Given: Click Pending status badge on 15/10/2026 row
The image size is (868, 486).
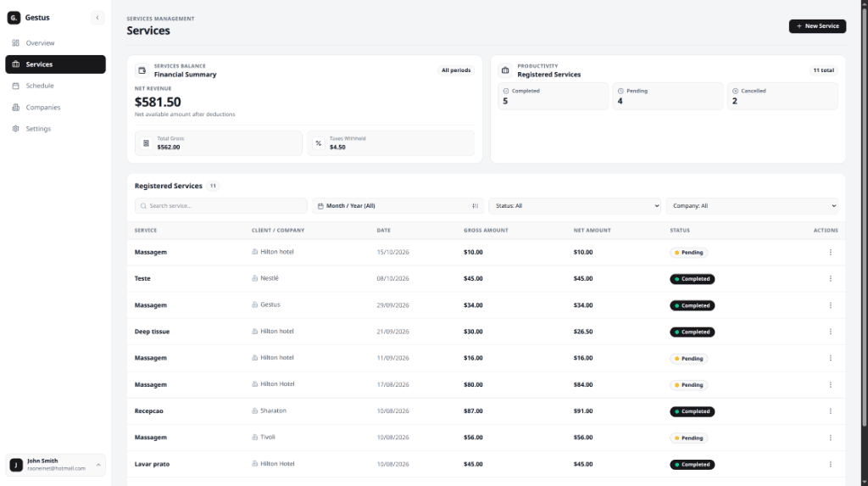Looking at the screenshot, I should point(688,252).
